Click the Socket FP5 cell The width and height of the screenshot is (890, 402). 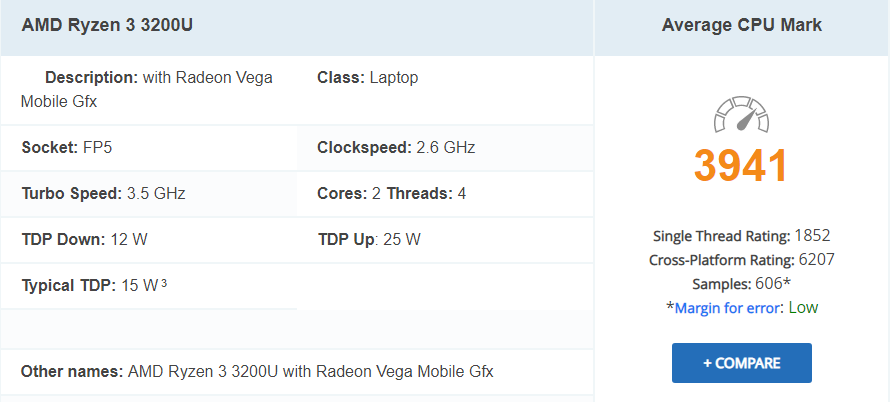(x=149, y=148)
